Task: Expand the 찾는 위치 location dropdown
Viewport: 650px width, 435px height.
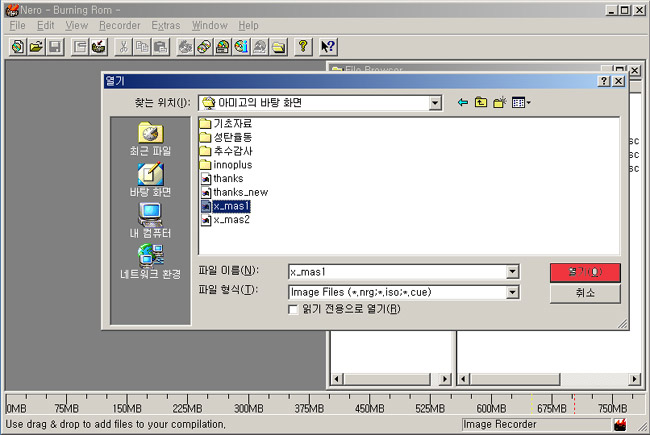Action: pyautogui.click(x=435, y=102)
